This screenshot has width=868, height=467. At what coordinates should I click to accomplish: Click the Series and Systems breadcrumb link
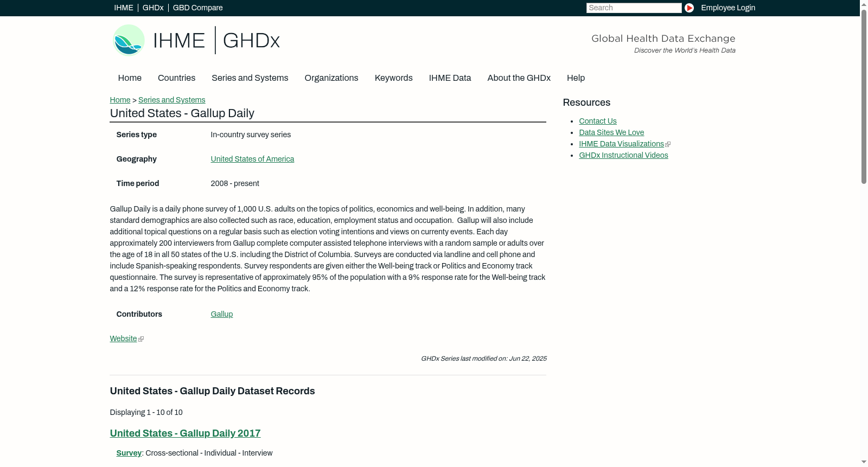(x=172, y=100)
